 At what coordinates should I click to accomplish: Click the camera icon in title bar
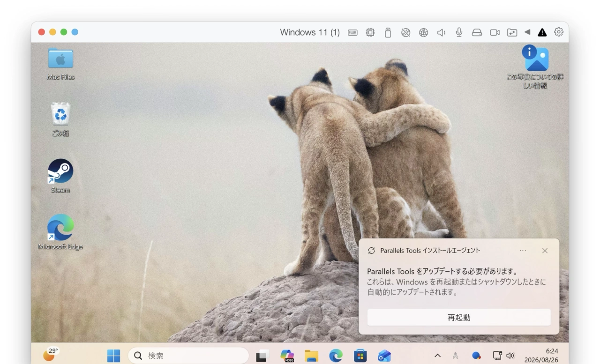495,32
